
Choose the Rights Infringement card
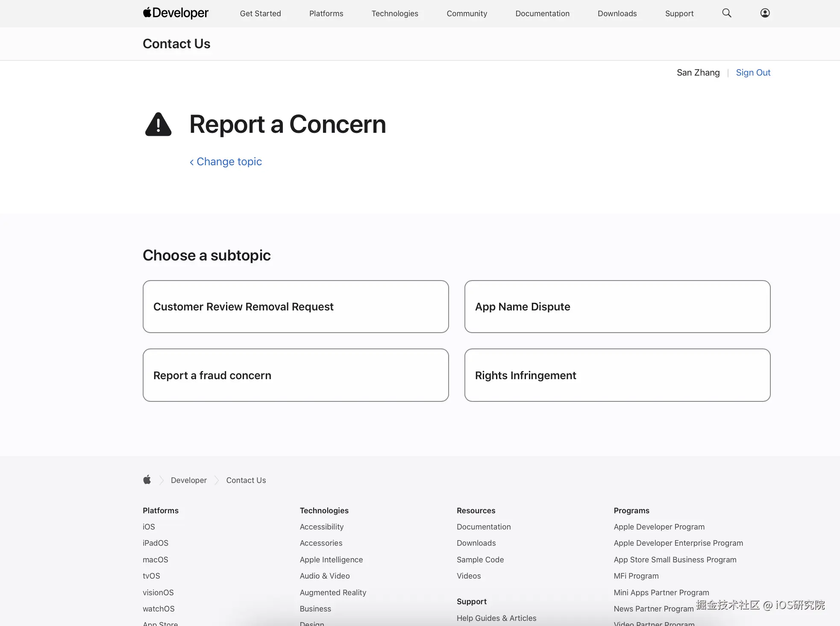(617, 375)
